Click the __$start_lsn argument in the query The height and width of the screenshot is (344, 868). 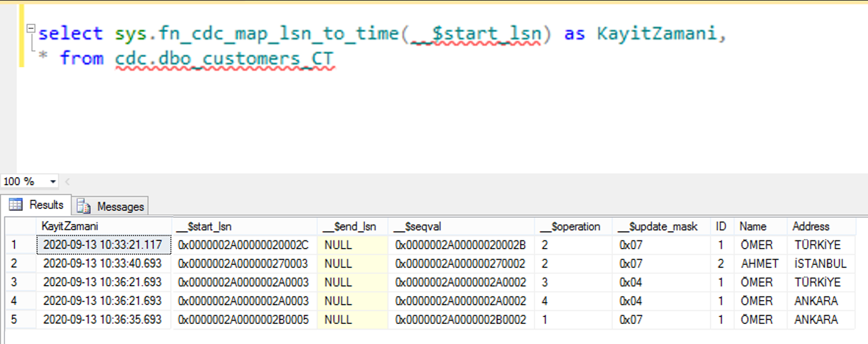coord(475,35)
